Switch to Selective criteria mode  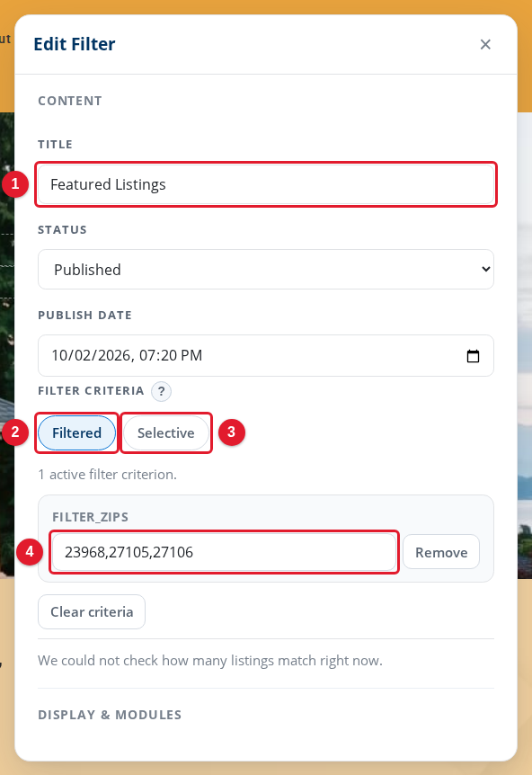166,433
